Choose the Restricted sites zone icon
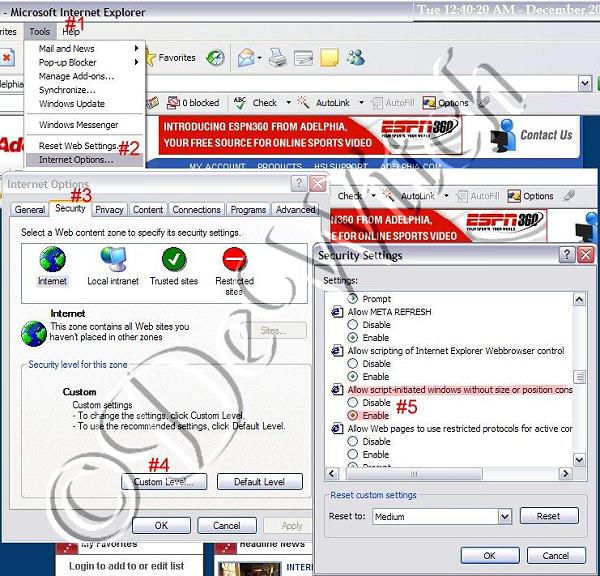Screen dimensions: 600x576 235,260
